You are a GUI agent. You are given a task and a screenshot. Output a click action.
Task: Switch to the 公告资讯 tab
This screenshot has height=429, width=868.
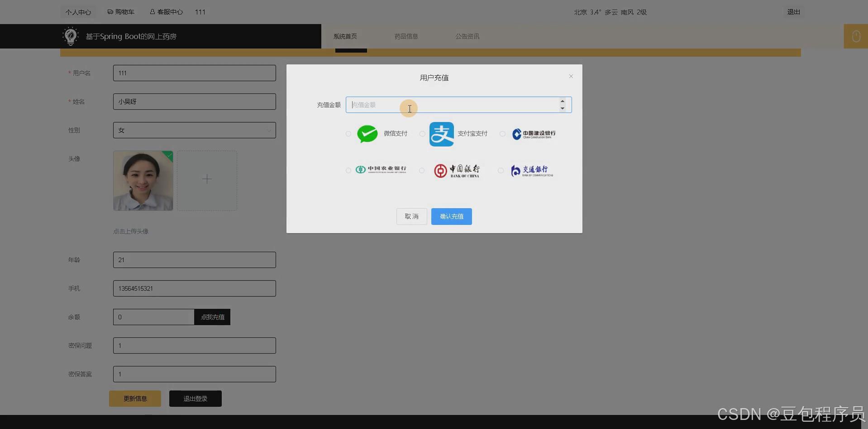coord(467,36)
